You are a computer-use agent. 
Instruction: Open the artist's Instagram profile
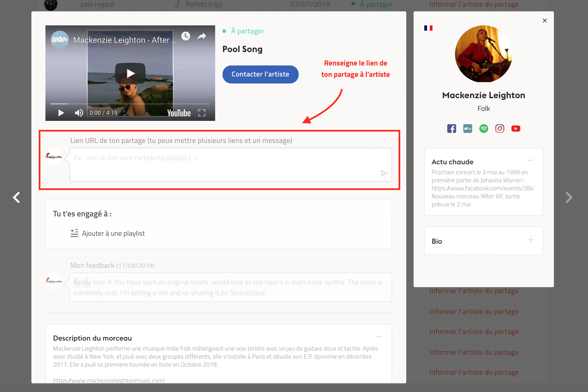point(500,129)
